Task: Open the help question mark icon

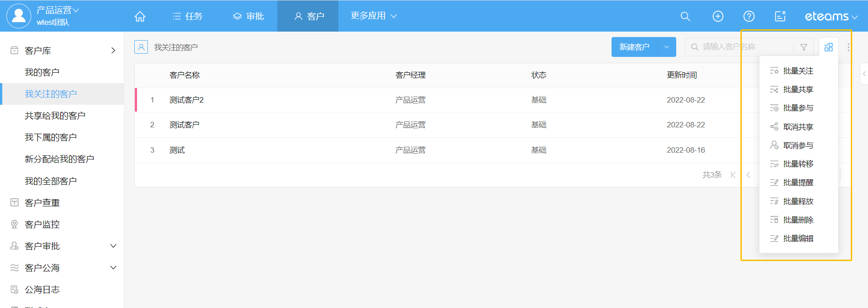Action: (749, 16)
